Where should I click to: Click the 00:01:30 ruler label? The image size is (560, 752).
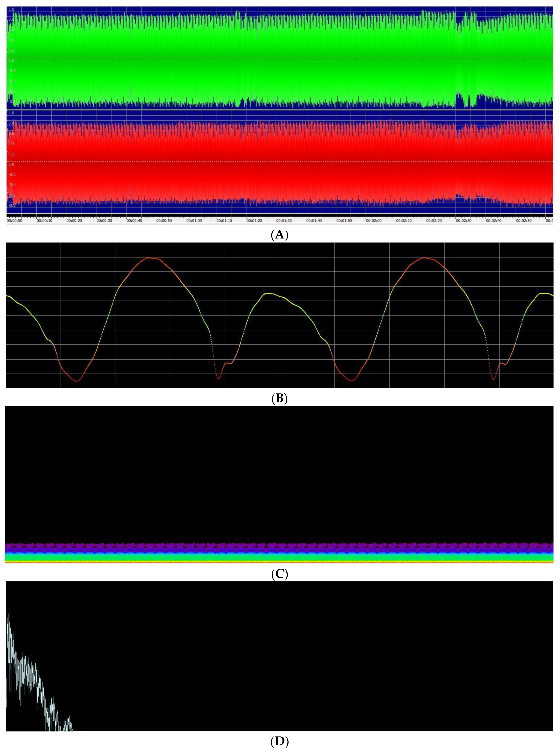click(x=284, y=220)
